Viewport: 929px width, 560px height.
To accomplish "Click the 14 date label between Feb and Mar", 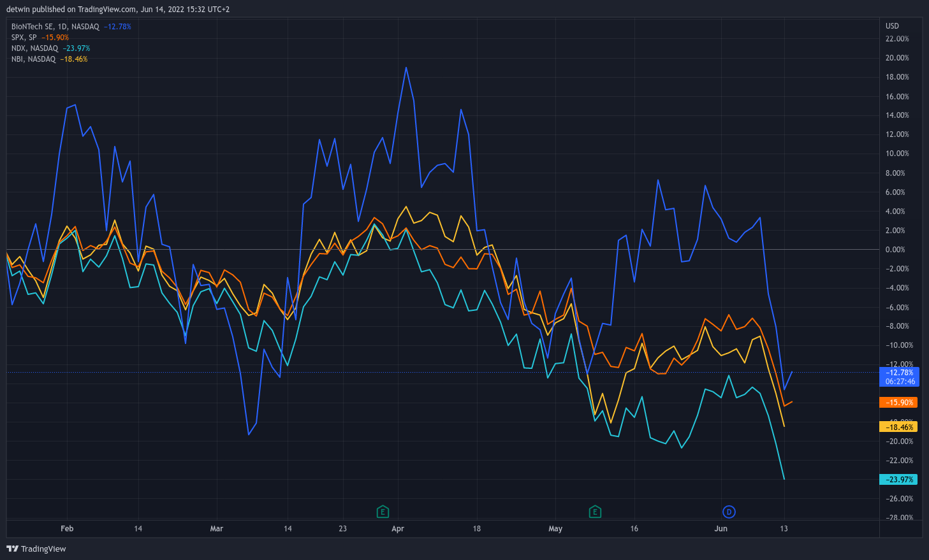I will click(x=138, y=529).
